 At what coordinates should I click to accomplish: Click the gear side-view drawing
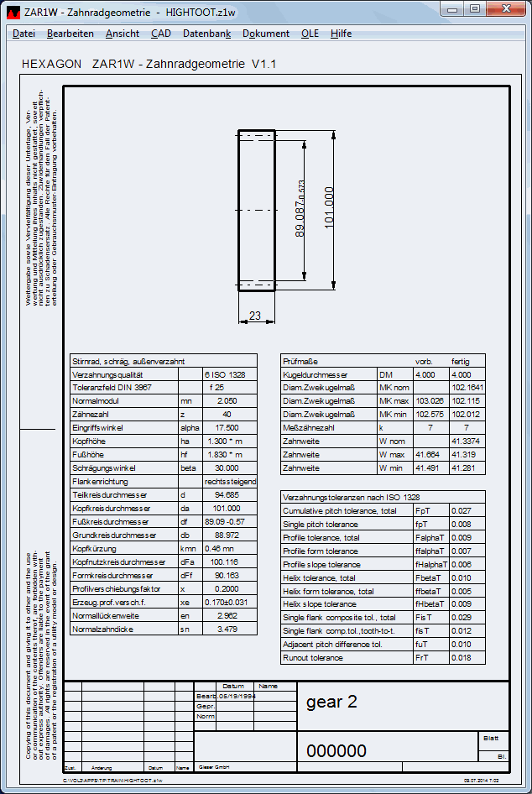[x=256, y=210]
